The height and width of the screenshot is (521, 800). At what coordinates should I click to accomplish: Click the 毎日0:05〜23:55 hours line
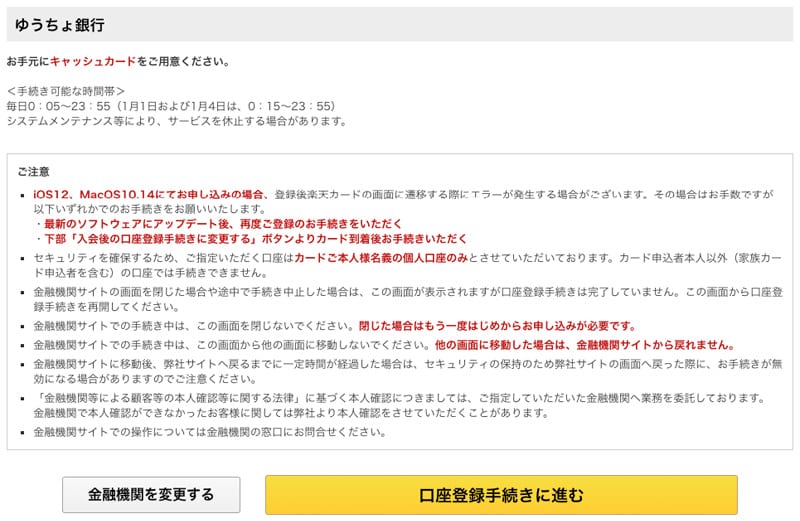(x=171, y=106)
